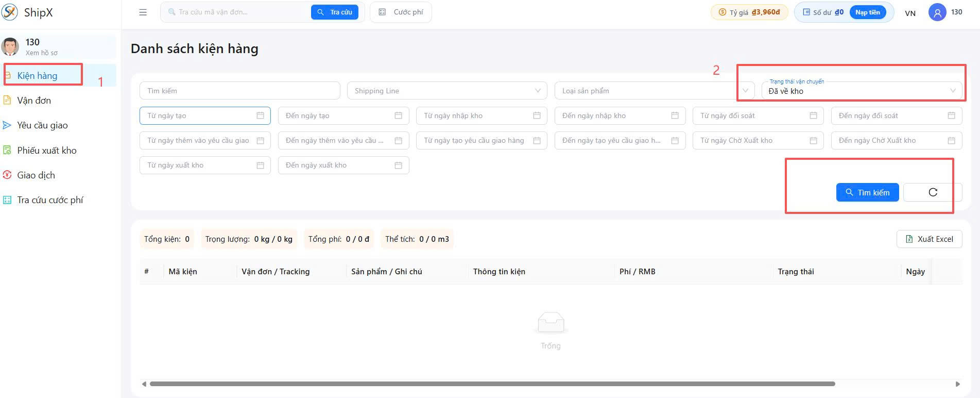
Task: Open calendar icon in Từ ngày tạo
Action: (260, 115)
